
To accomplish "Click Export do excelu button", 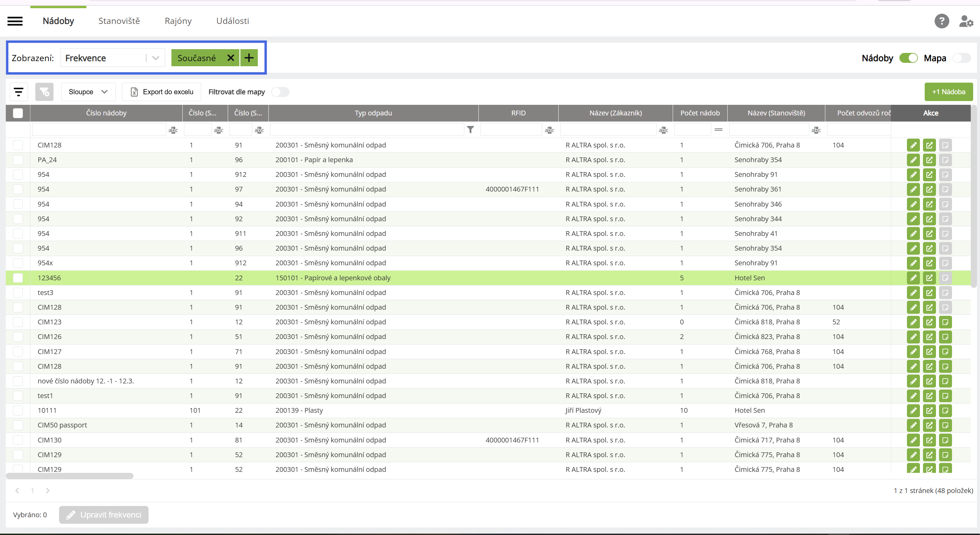I will (162, 92).
